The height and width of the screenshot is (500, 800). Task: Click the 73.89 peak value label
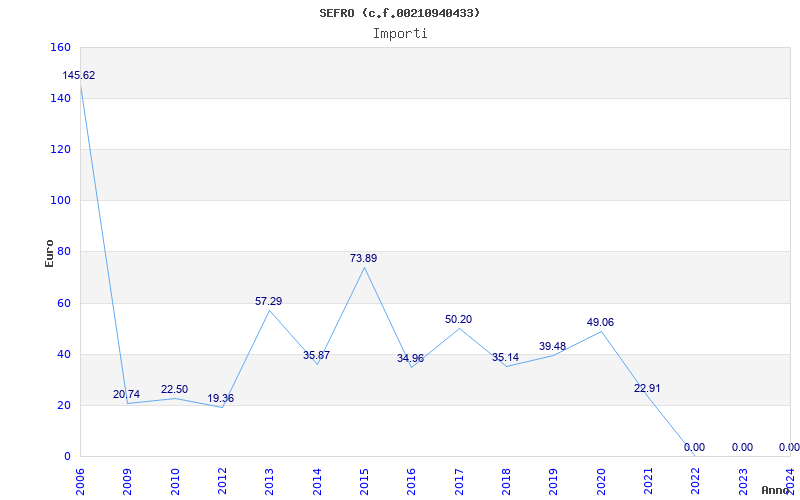363,259
